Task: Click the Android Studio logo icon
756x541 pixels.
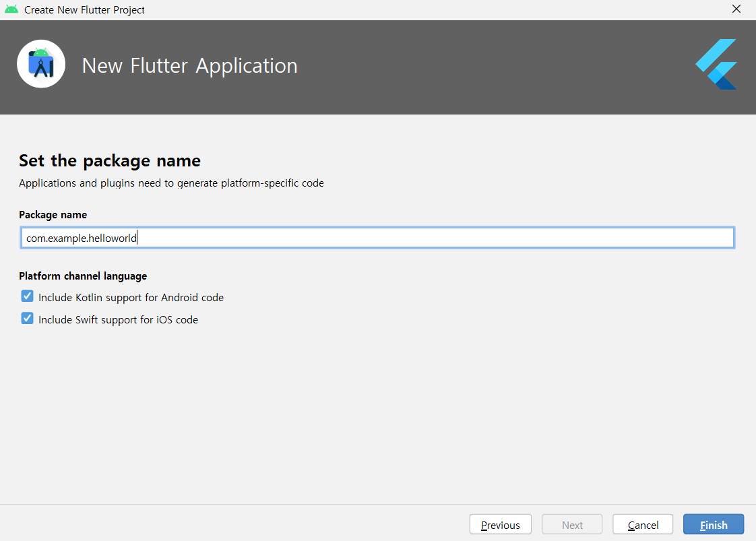Action: [x=41, y=64]
